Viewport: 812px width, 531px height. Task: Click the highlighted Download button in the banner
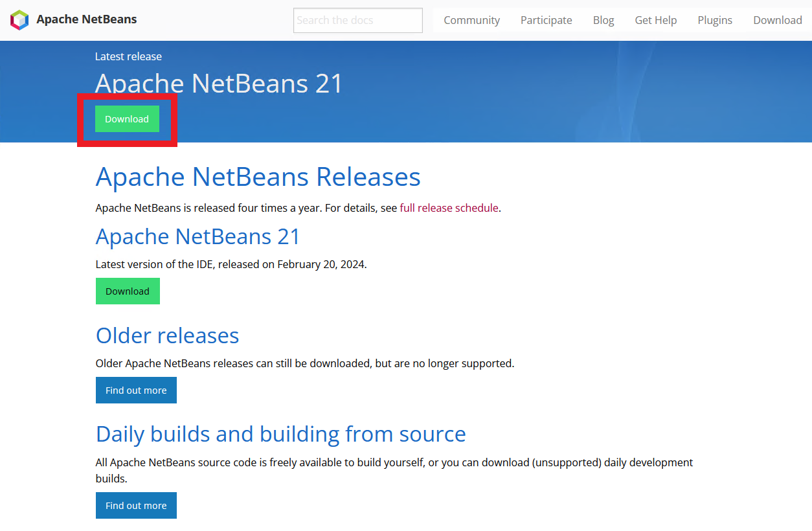[x=126, y=119]
